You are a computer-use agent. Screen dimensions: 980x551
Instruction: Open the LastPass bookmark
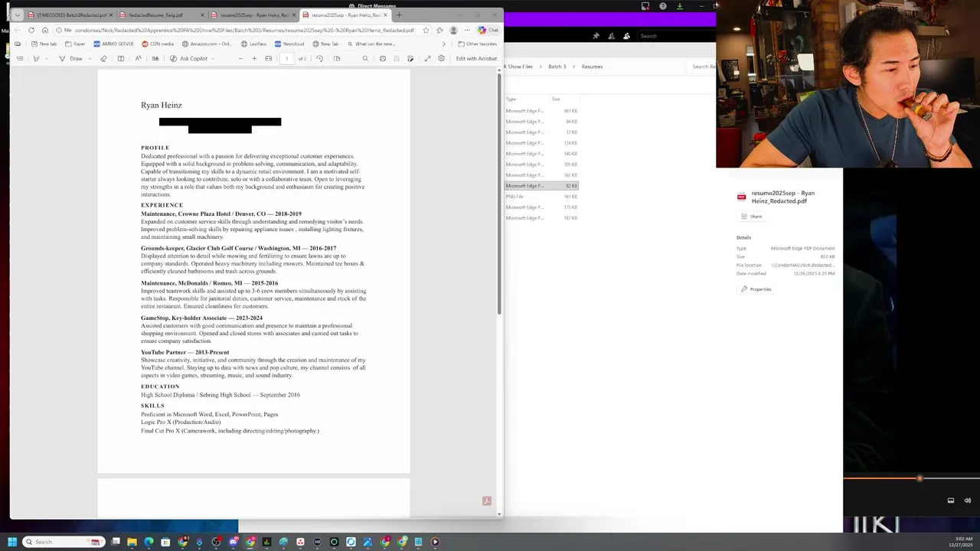[x=253, y=44]
